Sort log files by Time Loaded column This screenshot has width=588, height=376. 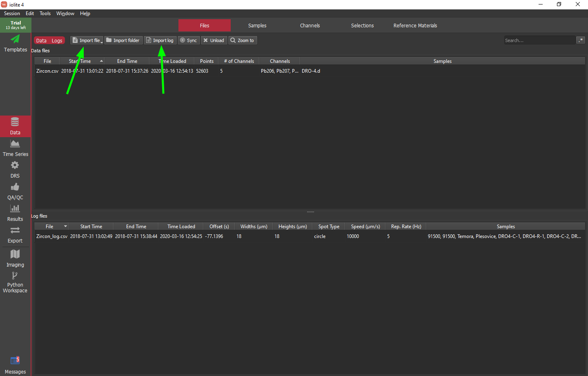(x=181, y=227)
